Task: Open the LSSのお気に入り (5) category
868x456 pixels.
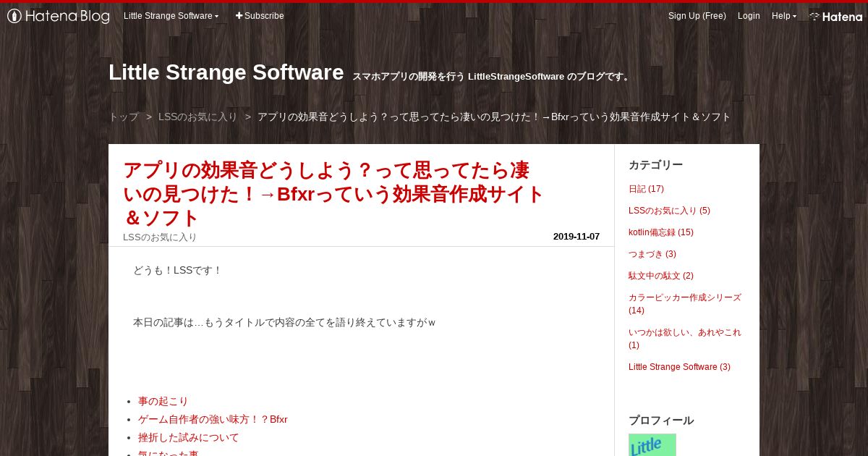Action: (669, 211)
